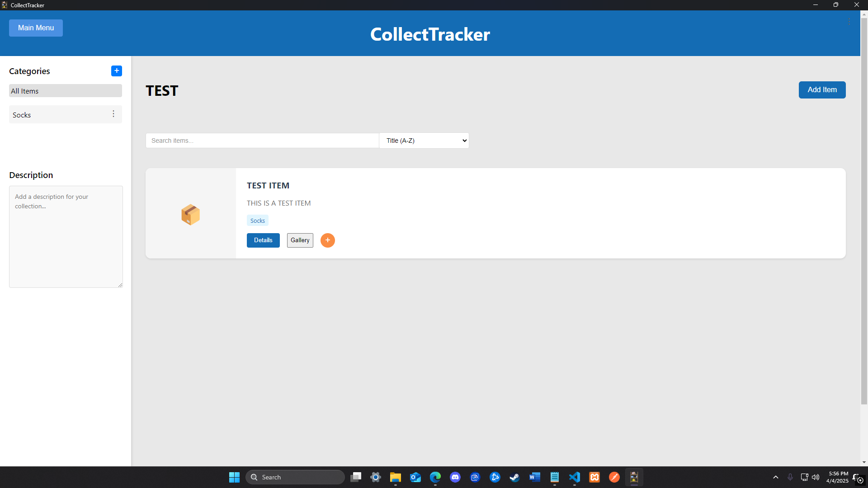
Task: Click the orange plus button on TEST ITEM
Action: click(328, 240)
